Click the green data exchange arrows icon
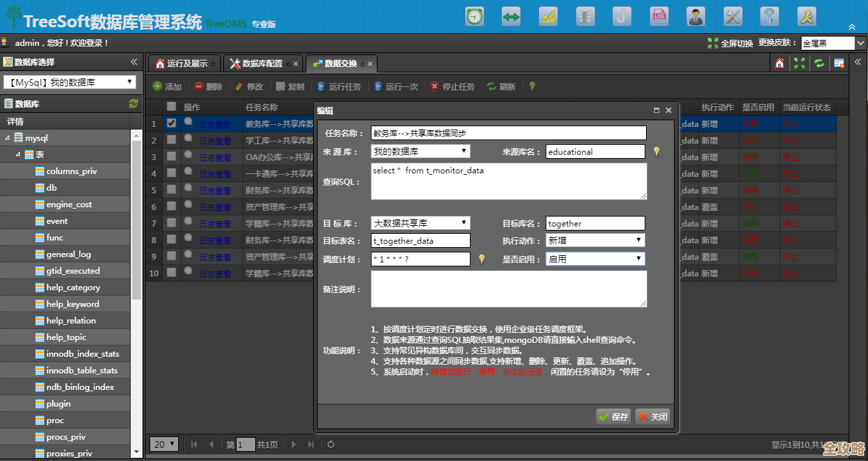 511,17
